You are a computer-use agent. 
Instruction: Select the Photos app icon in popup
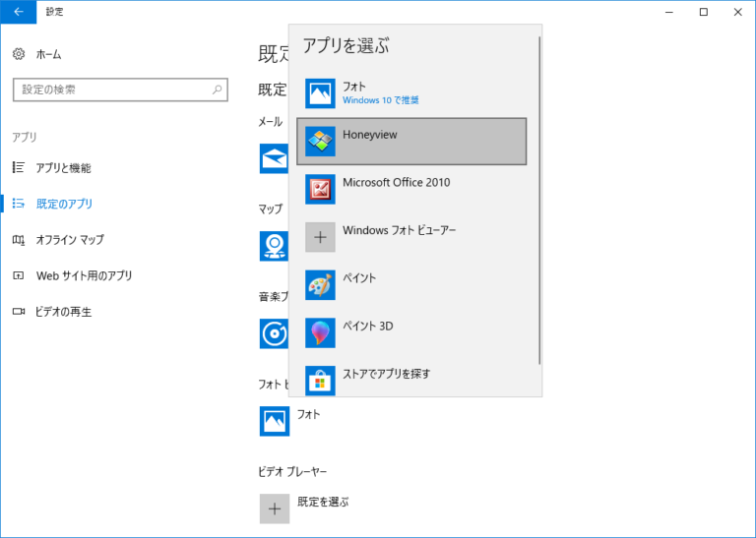321,93
